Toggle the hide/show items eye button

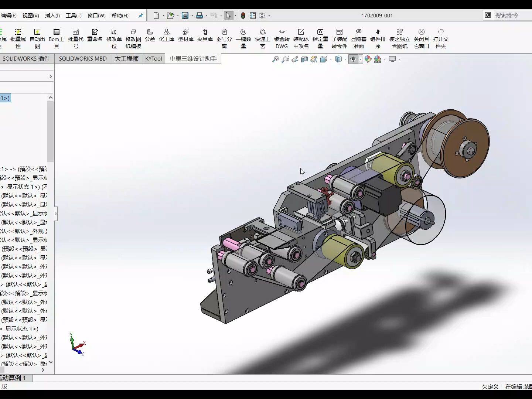point(354,59)
